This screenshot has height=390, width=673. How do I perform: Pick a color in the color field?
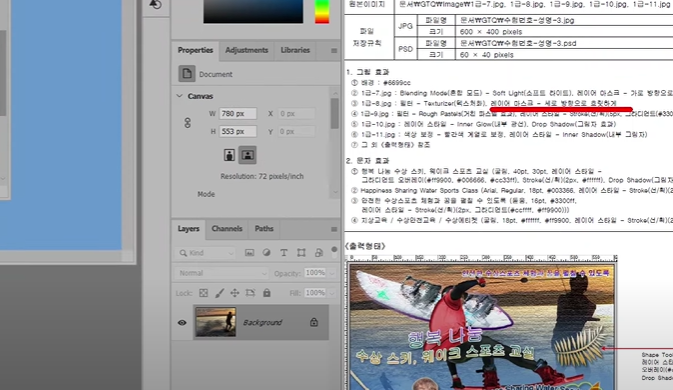(253, 11)
